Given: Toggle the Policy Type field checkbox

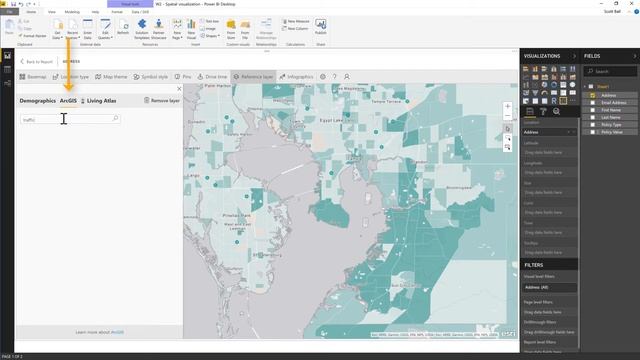Looking at the screenshot, I should [593, 125].
